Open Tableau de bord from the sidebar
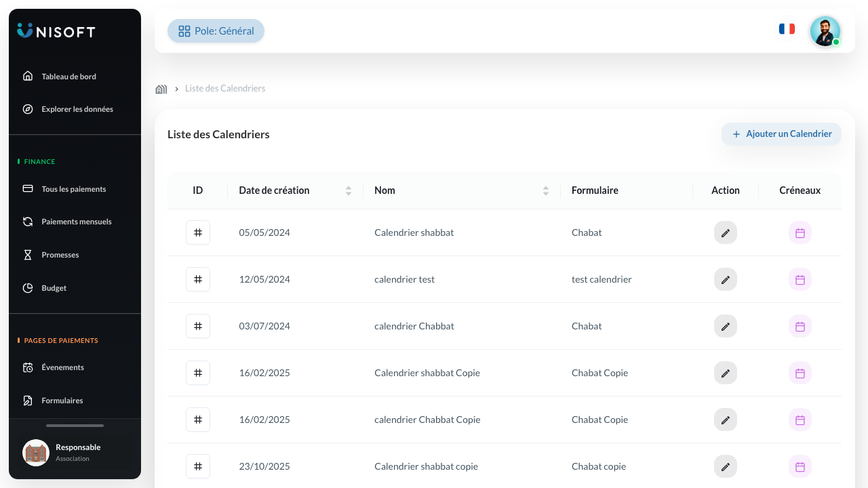 75,77
